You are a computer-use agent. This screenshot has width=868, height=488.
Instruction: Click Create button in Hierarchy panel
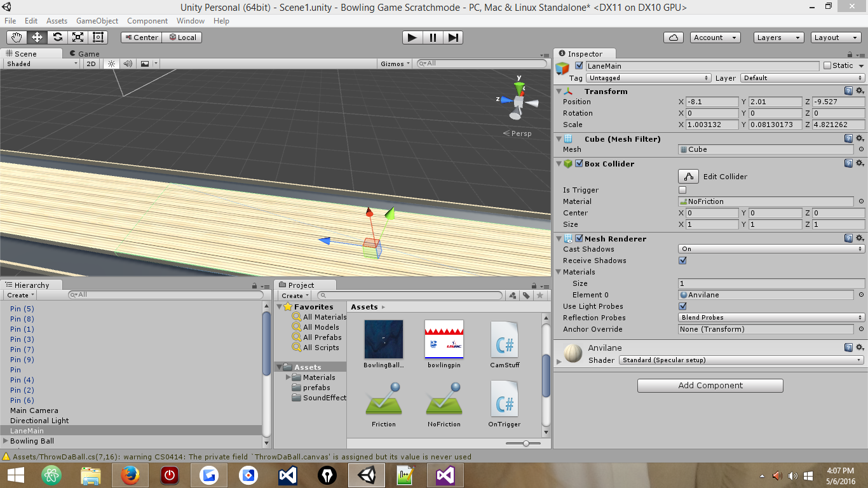click(20, 295)
